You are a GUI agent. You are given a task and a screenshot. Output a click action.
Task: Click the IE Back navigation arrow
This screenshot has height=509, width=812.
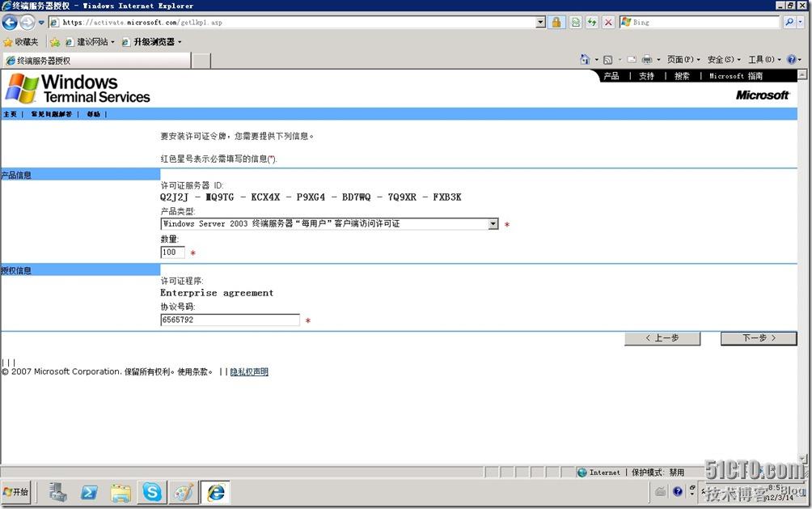10,23
